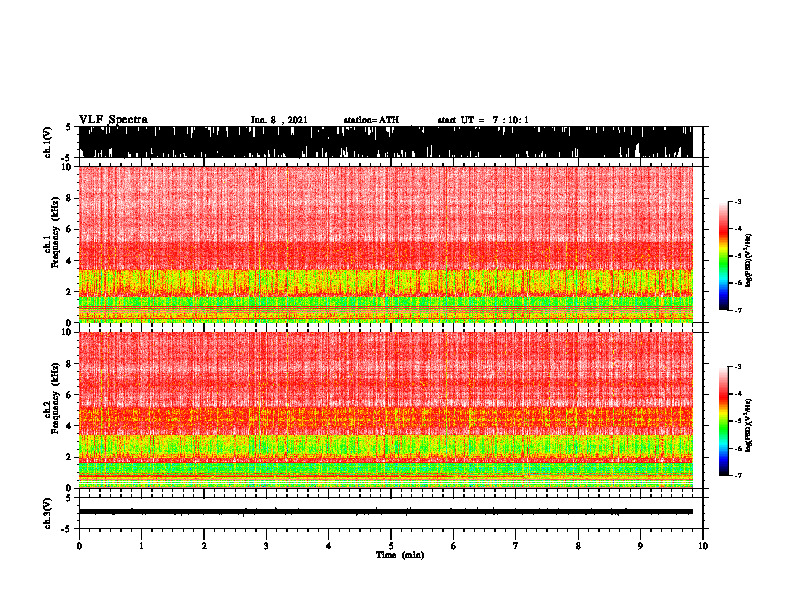Click the time axis tick label "2"
Viewport: 792px width, 612px height.
click(204, 546)
